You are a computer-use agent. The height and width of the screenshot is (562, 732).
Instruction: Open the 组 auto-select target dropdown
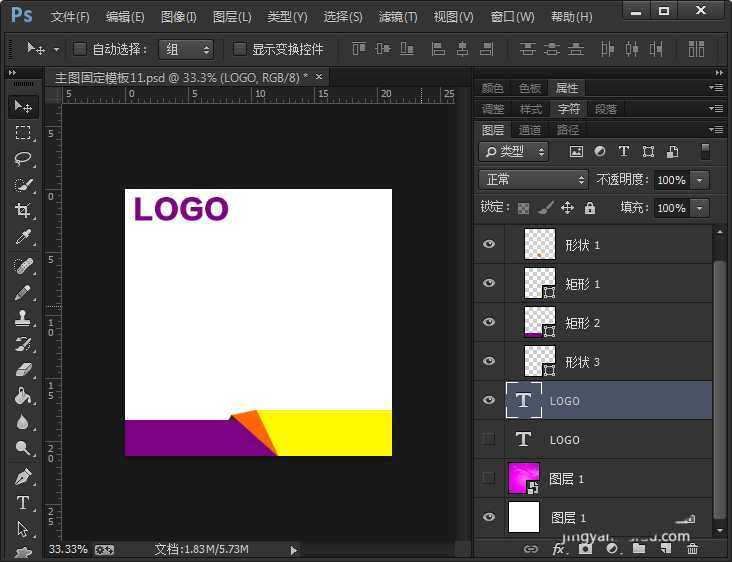coord(187,49)
